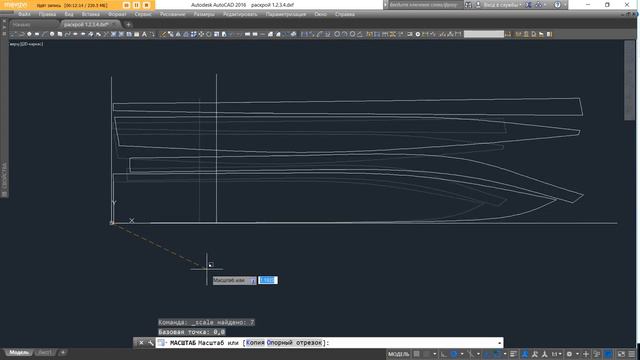Toggle isometric drafting in status bar
Image resolution: width=640 pixels, height=360 pixels.
point(472,354)
